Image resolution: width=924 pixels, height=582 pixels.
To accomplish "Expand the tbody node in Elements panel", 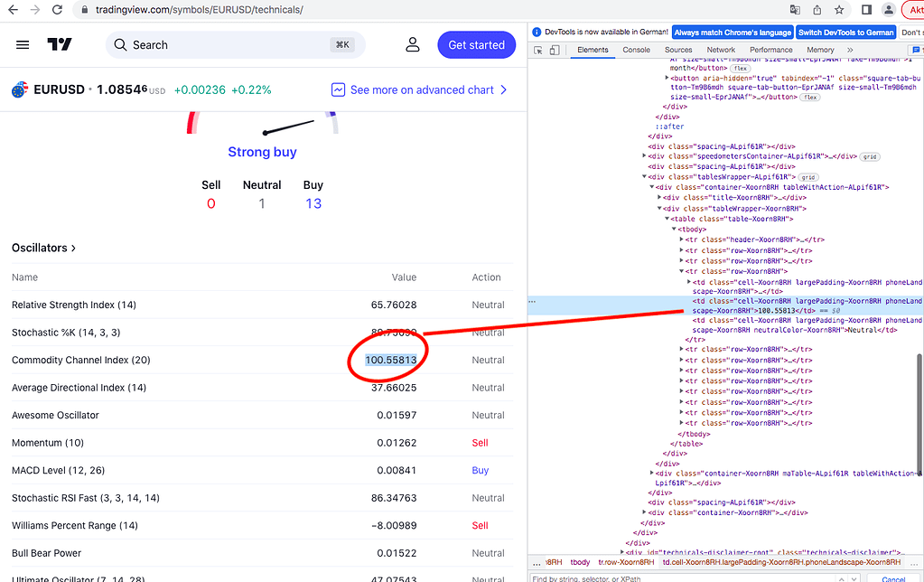I will pyautogui.click(x=676, y=228).
